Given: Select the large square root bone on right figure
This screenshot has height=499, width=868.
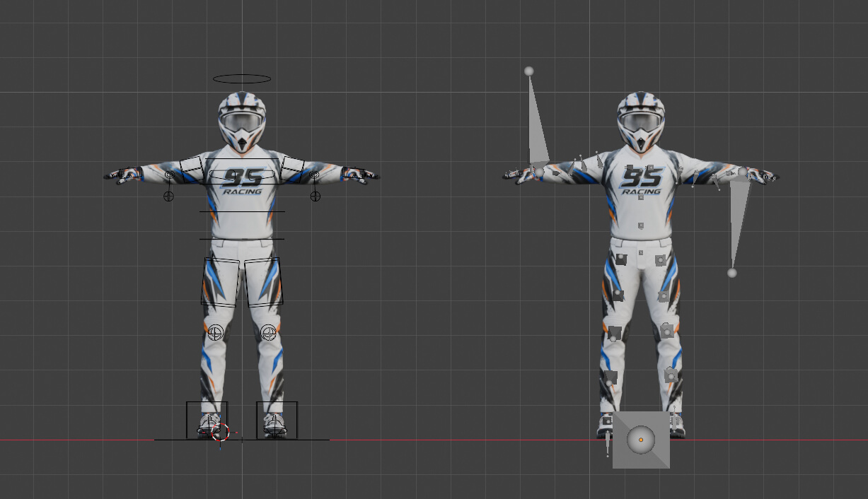Looking at the screenshot, I should pyautogui.click(x=641, y=440).
